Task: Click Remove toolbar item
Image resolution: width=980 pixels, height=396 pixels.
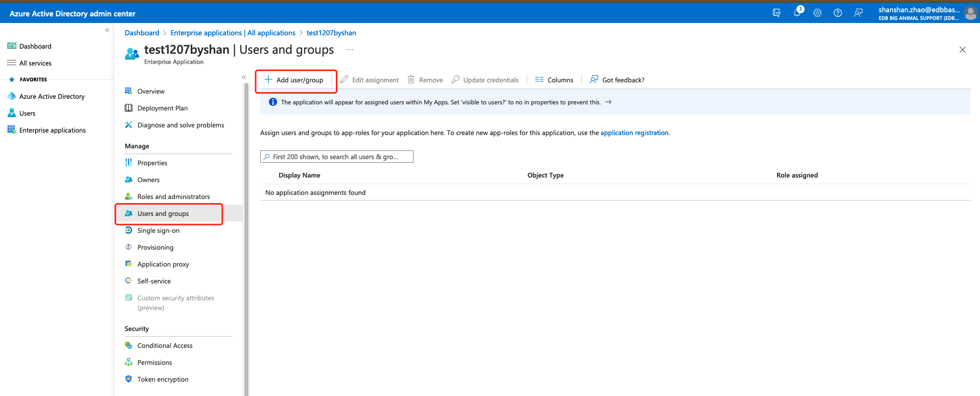Action: coord(425,80)
